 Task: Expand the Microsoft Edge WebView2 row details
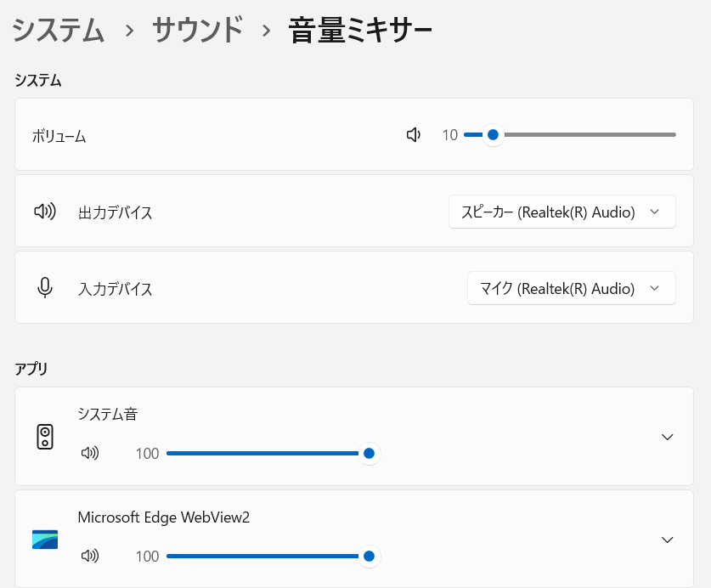tap(668, 539)
